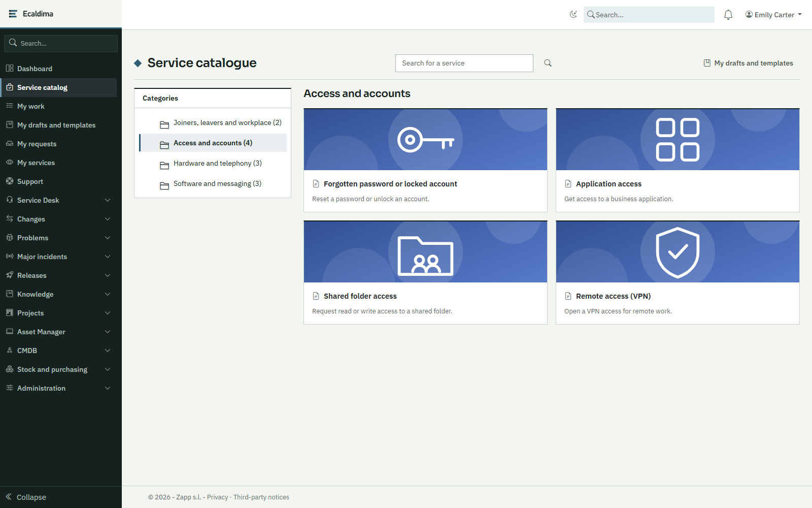812x508 pixels.
Task: Click the sidebar Search field
Action: click(61, 43)
